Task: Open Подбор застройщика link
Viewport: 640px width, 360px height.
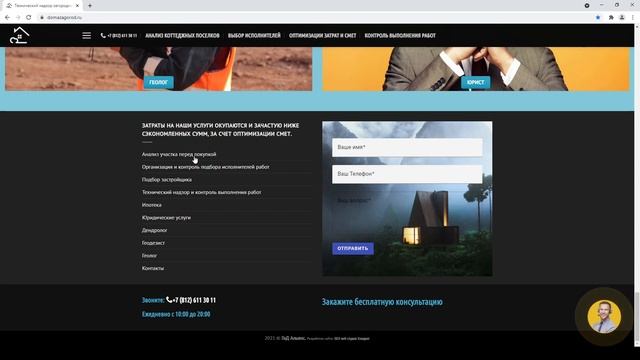Action: click(x=167, y=180)
